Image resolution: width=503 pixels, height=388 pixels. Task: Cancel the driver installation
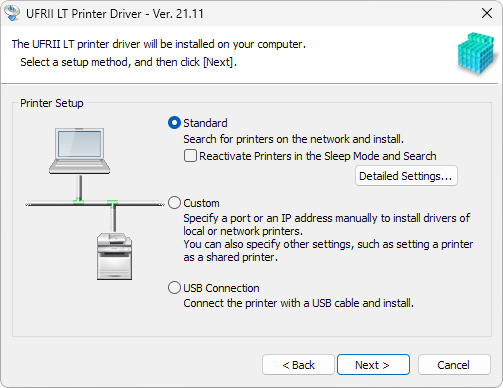[x=454, y=365]
